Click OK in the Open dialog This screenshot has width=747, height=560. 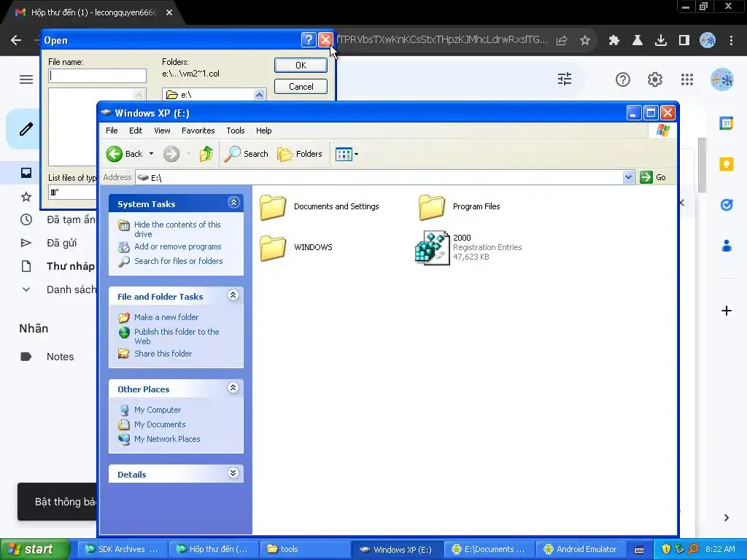[x=301, y=65]
